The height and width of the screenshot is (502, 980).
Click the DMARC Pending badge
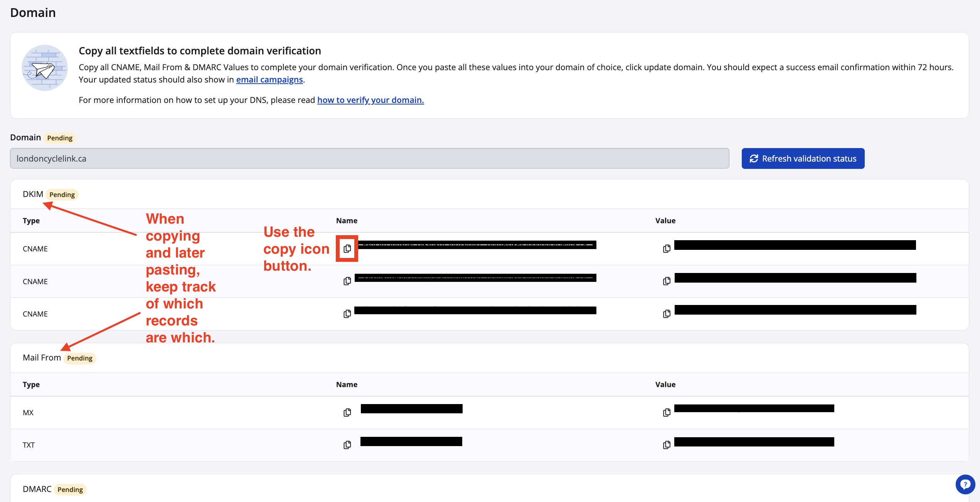click(70, 490)
